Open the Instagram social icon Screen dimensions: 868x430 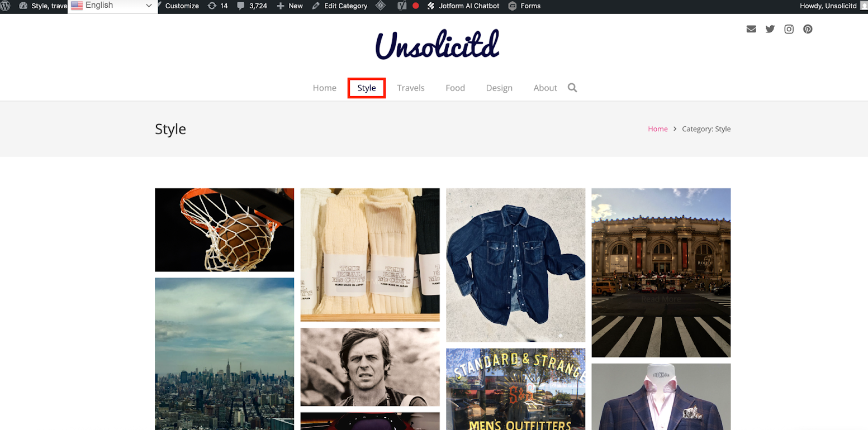point(789,29)
